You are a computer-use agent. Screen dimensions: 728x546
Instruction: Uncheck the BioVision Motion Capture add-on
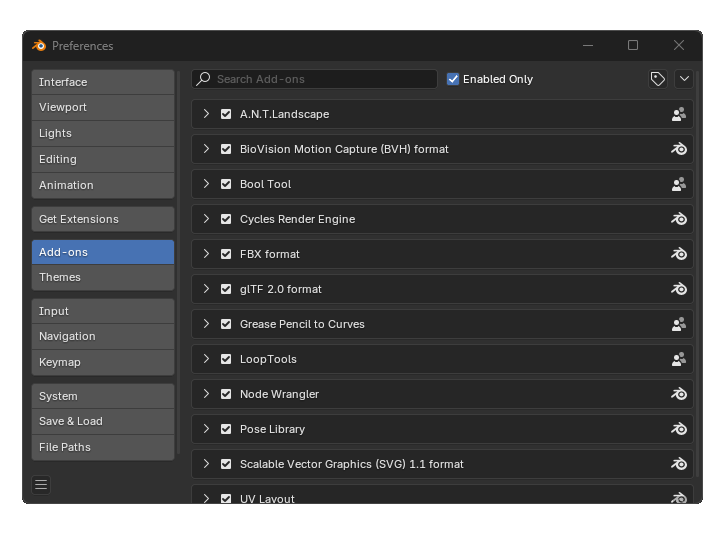[226, 149]
